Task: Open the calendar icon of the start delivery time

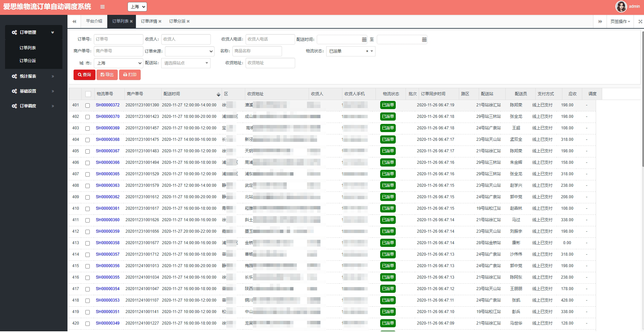Action: [x=364, y=40]
